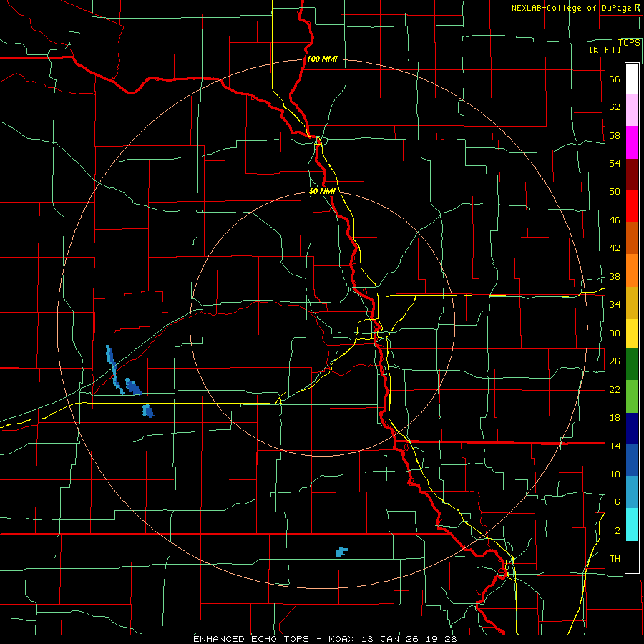Click the black TH threshold legend swatch
Image resolution: width=644 pixels, height=644 pixels.
pos(632,557)
